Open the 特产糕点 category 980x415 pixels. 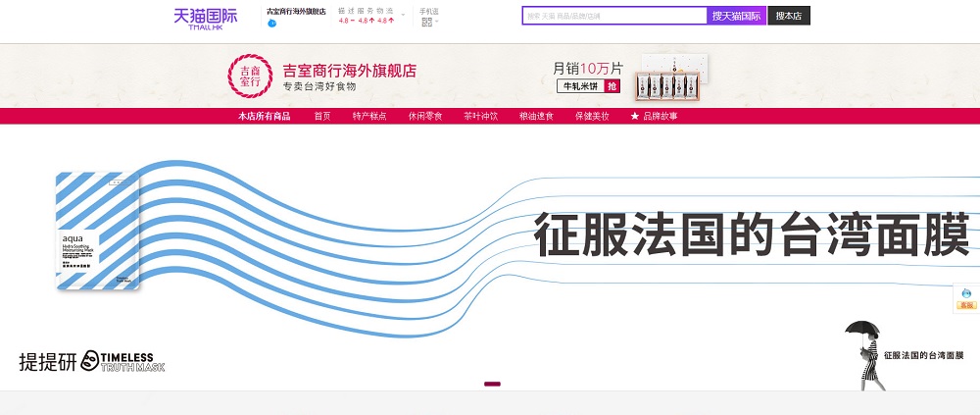[369, 117]
